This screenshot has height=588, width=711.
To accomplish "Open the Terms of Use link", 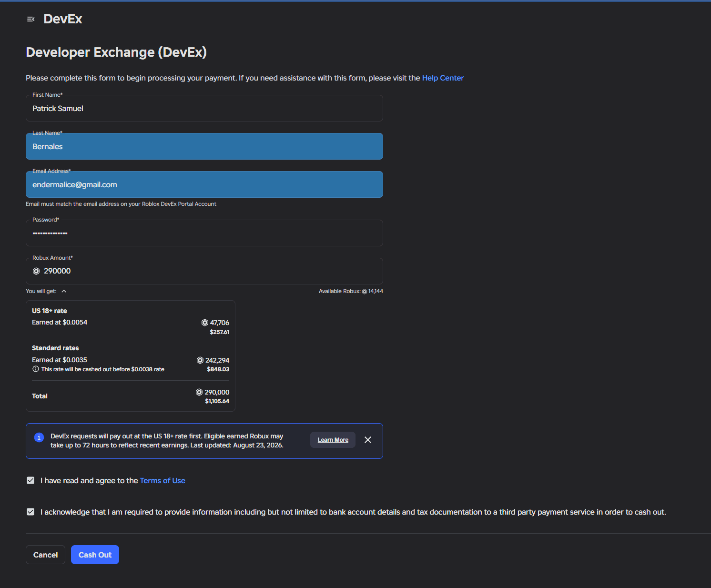I will click(163, 481).
